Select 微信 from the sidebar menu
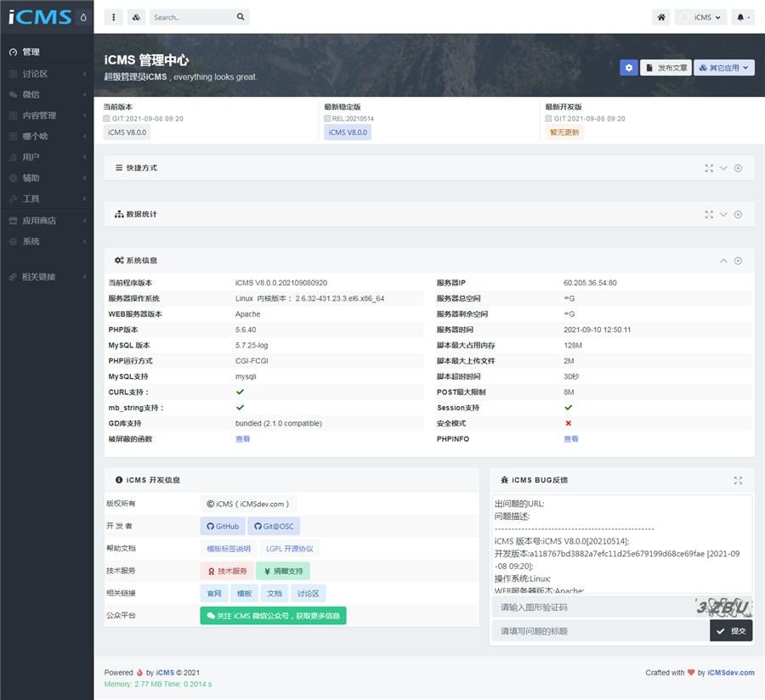 (46, 94)
